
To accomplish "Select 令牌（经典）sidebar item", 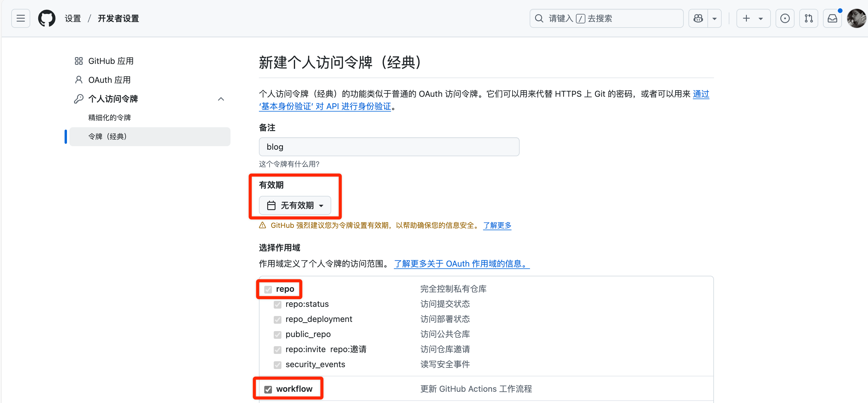I will click(x=150, y=136).
